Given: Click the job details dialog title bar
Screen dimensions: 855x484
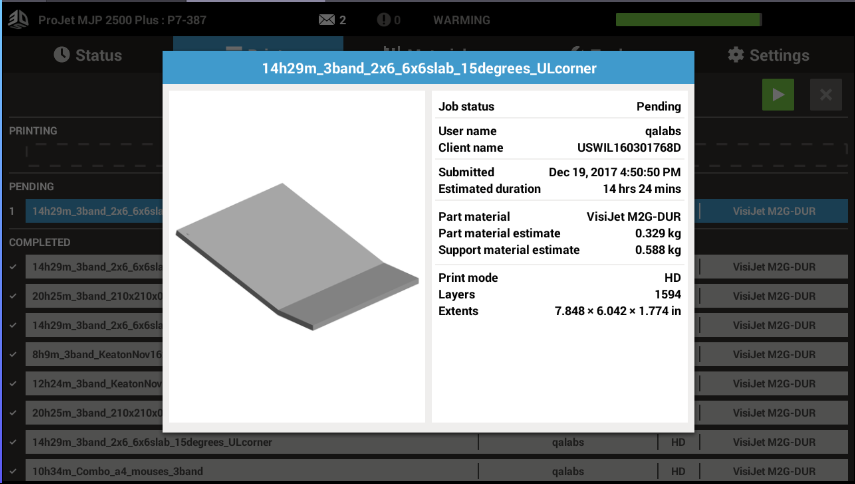Looking at the screenshot, I should click(428, 68).
